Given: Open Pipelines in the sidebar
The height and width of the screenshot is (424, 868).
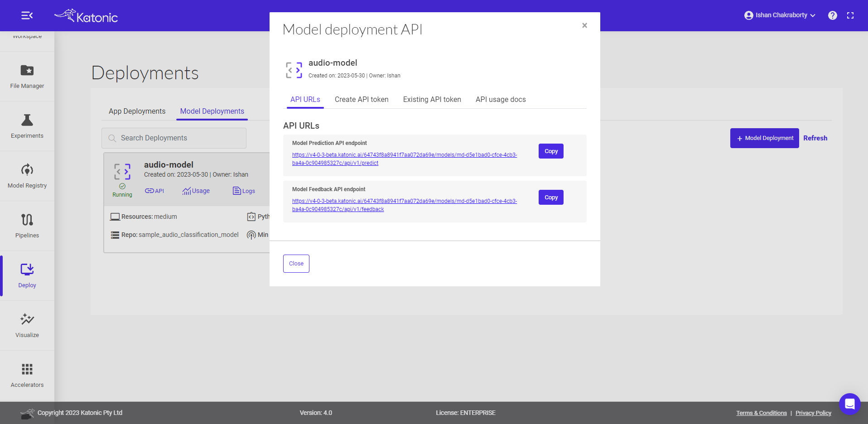Looking at the screenshot, I should click(27, 226).
